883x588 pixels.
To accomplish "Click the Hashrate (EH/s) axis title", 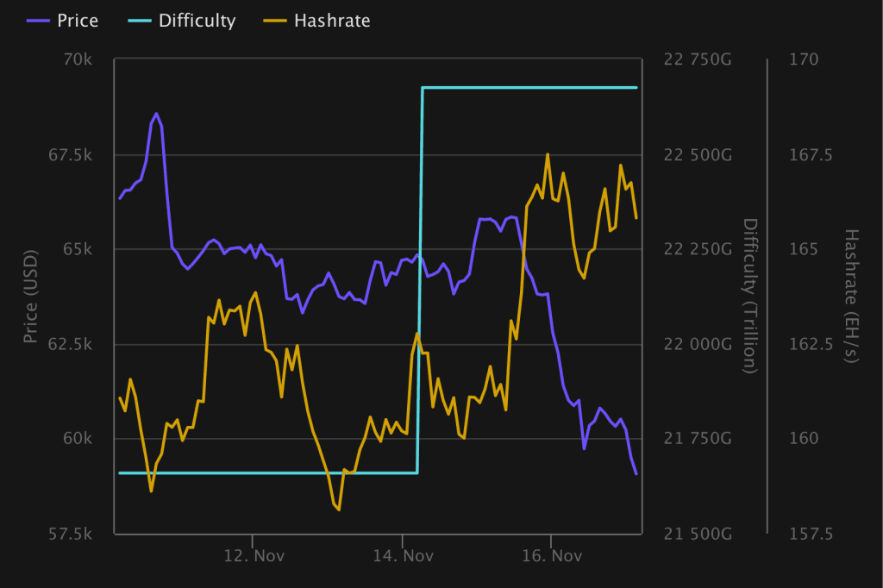I will point(851,296).
